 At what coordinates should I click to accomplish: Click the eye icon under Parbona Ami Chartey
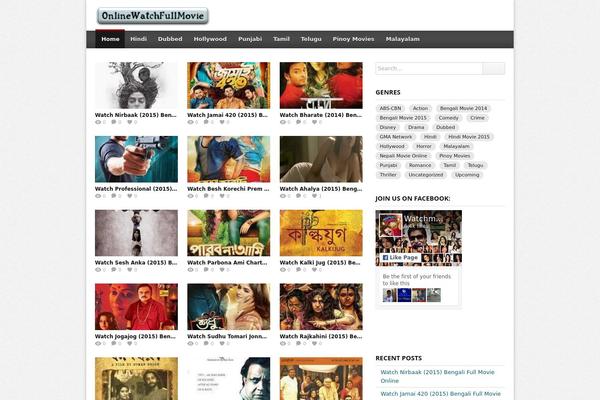pos(191,270)
